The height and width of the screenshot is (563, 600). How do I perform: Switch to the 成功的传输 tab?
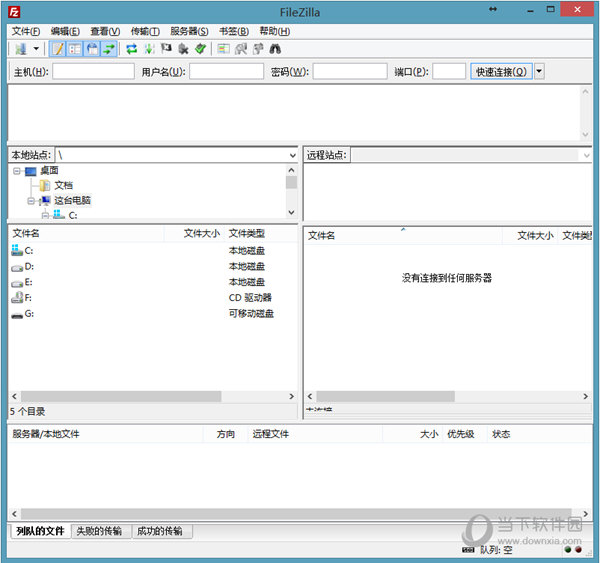tap(160, 531)
